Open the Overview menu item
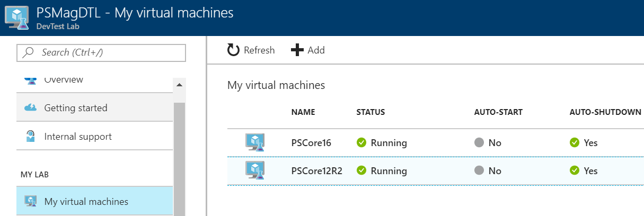This screenshot has height=216, width=644. coord(64,80)
